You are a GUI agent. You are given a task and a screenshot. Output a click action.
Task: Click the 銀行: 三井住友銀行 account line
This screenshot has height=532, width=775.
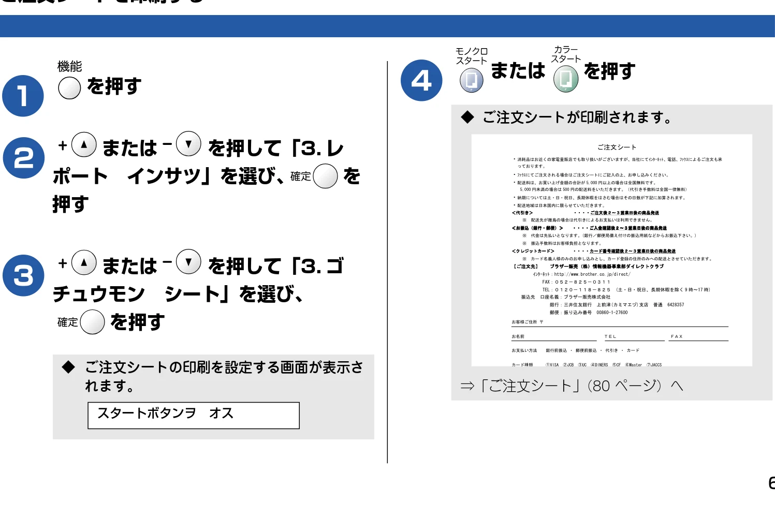click(617, 305)
